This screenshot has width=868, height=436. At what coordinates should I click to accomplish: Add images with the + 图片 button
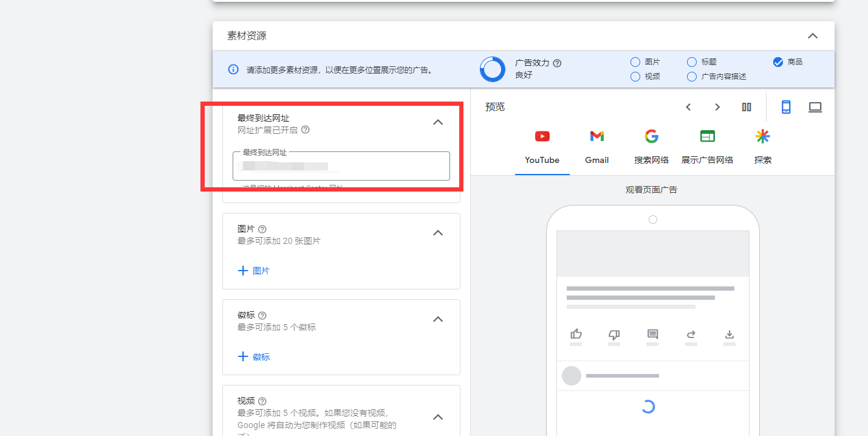[x=254, y=270]
